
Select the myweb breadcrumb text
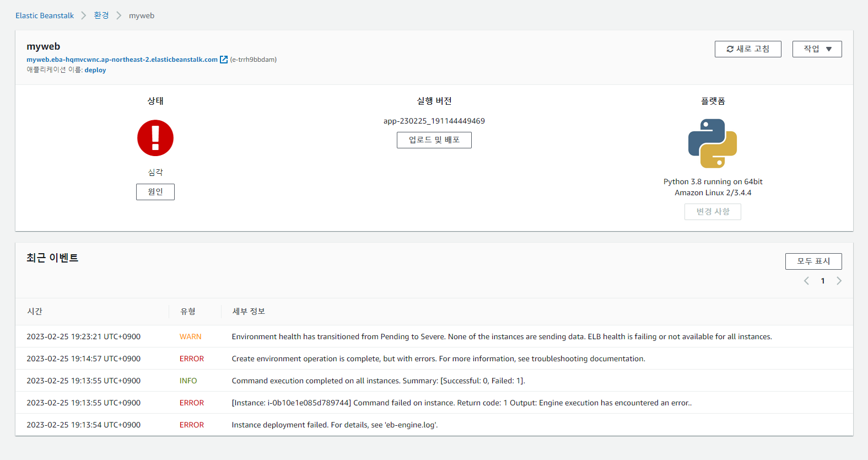tap(142, 15)
